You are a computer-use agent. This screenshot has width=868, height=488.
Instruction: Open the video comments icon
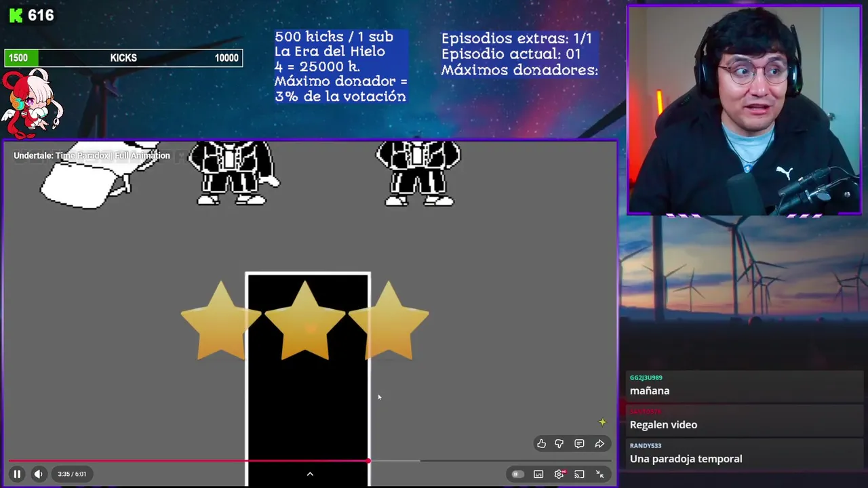click(579, 444)
